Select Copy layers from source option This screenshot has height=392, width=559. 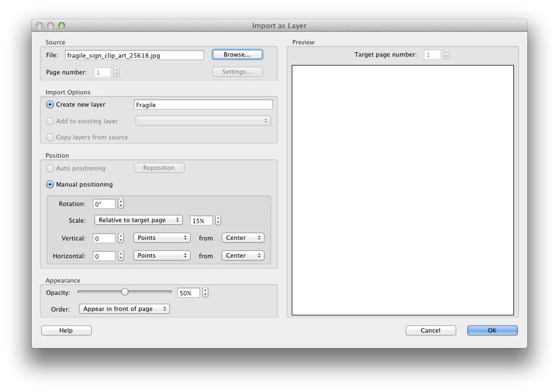point(50,137)
